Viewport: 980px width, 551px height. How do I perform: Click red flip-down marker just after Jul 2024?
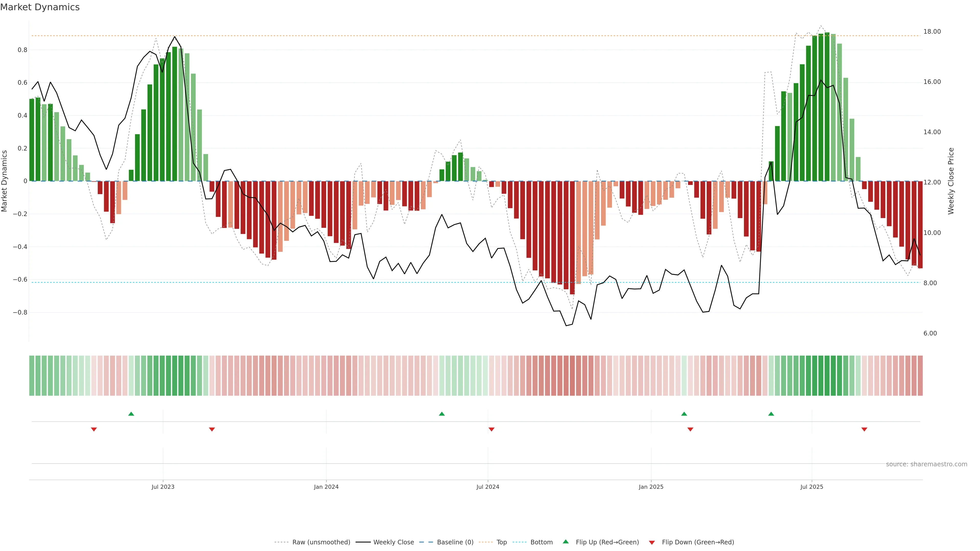[x=492, y=429]
